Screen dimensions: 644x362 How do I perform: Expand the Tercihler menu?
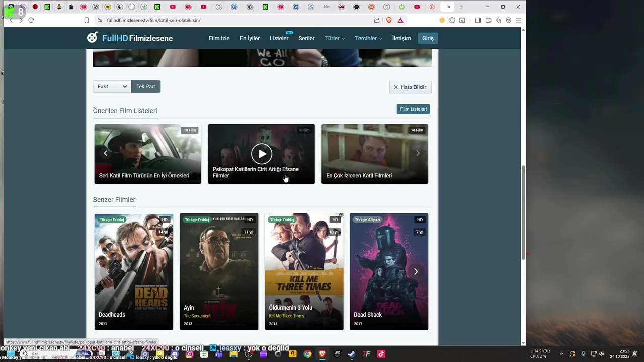368,38
